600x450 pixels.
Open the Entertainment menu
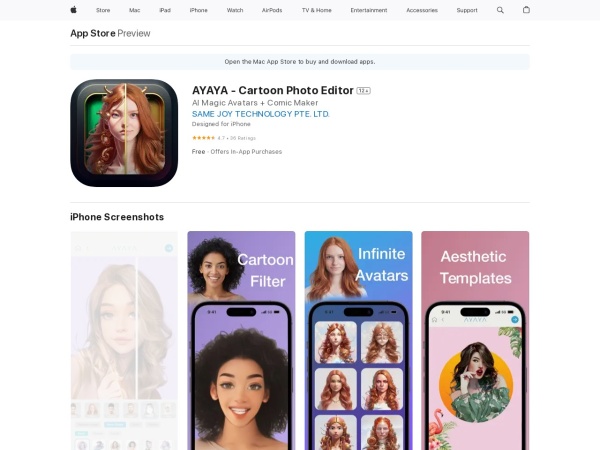(x=369, y=10)
